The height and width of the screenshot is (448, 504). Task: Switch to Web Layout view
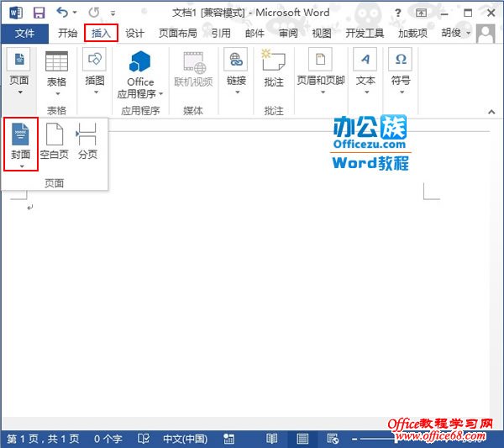[x=333, y=439]
